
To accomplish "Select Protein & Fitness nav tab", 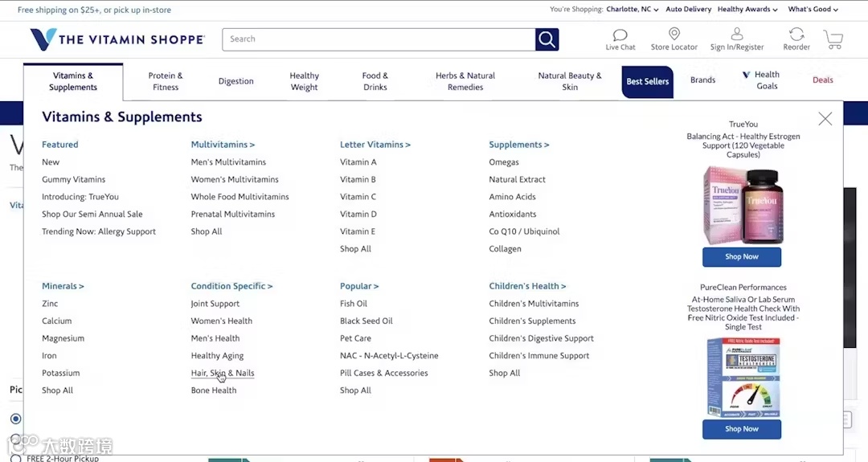I will point(166,81).
